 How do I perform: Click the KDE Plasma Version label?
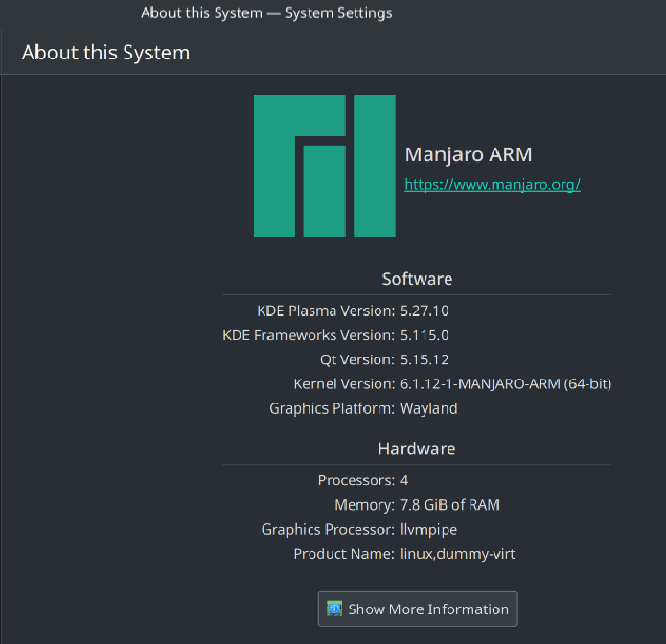[326, 310]
